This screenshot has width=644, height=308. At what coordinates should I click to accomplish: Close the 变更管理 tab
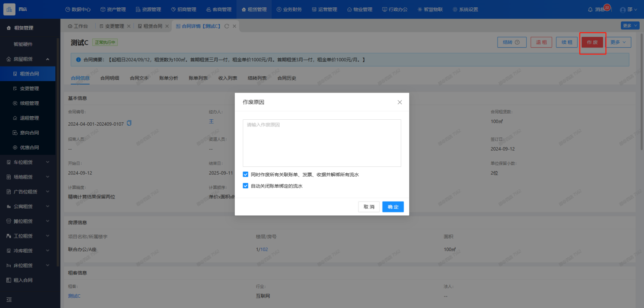click(x=129, y=26)
